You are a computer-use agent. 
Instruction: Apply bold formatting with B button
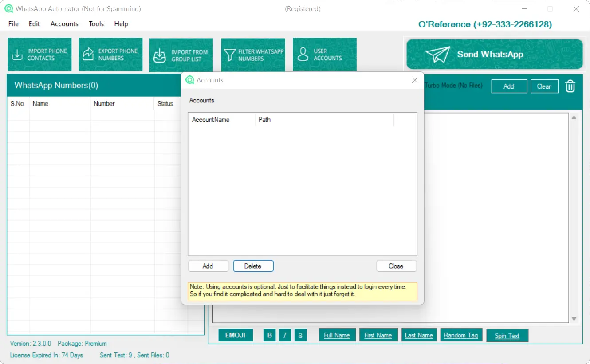click(x=269, y=335)
